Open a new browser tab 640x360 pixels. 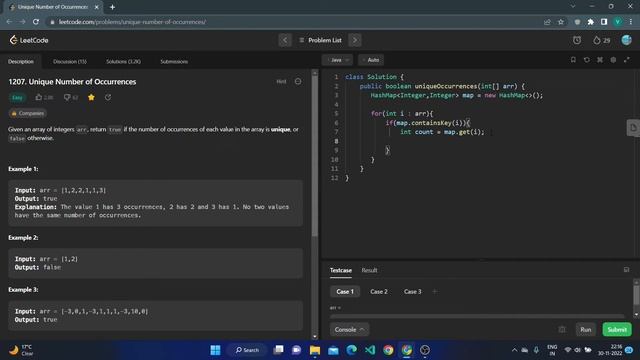[112, 7]
